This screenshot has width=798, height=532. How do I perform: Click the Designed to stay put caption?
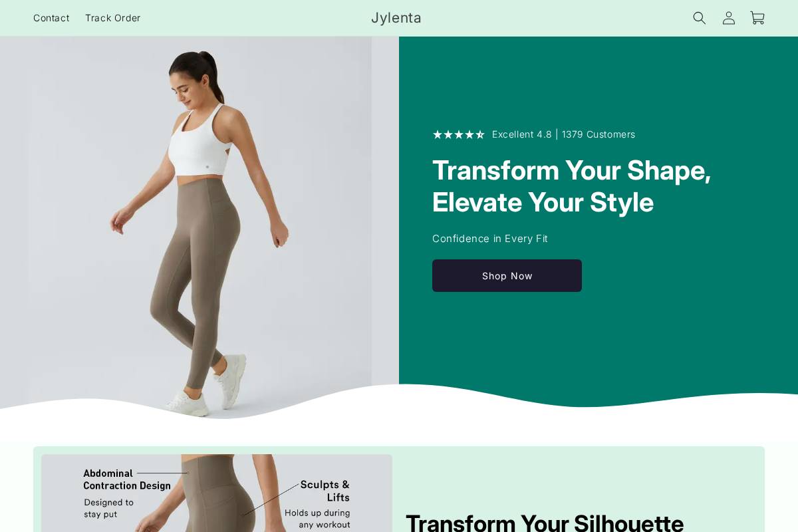(x=108, y=508)
